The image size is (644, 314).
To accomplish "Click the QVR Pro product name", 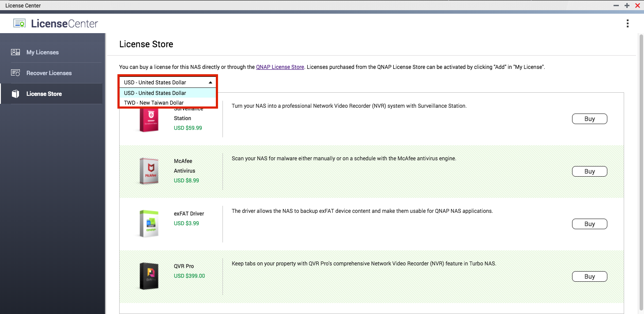I will (x=184, y=266).
